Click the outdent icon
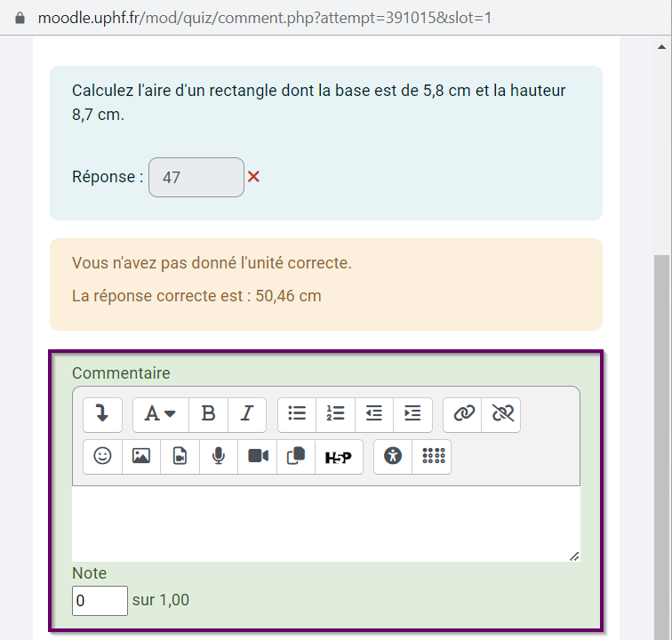 (374, 413)
